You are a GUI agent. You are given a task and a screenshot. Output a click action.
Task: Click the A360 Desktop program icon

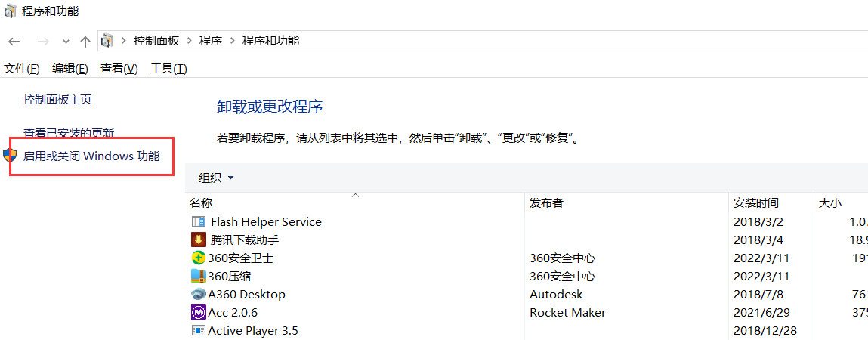198,294
